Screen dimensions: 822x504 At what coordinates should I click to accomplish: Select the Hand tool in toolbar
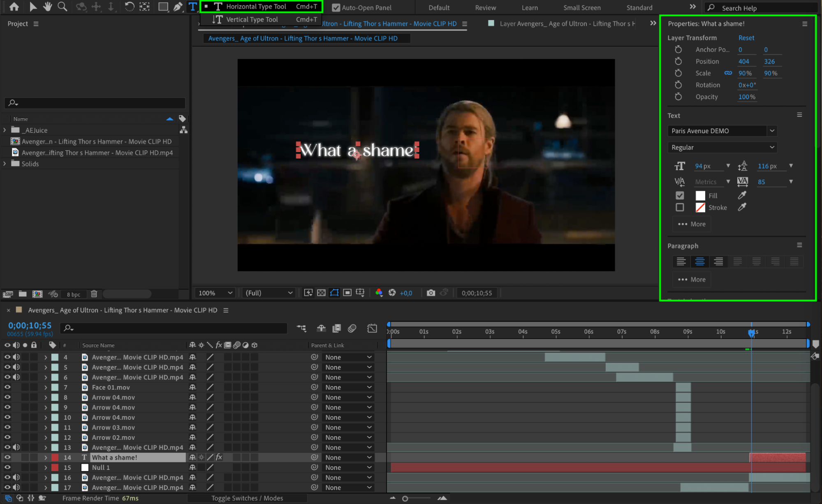tap(48, 7)
